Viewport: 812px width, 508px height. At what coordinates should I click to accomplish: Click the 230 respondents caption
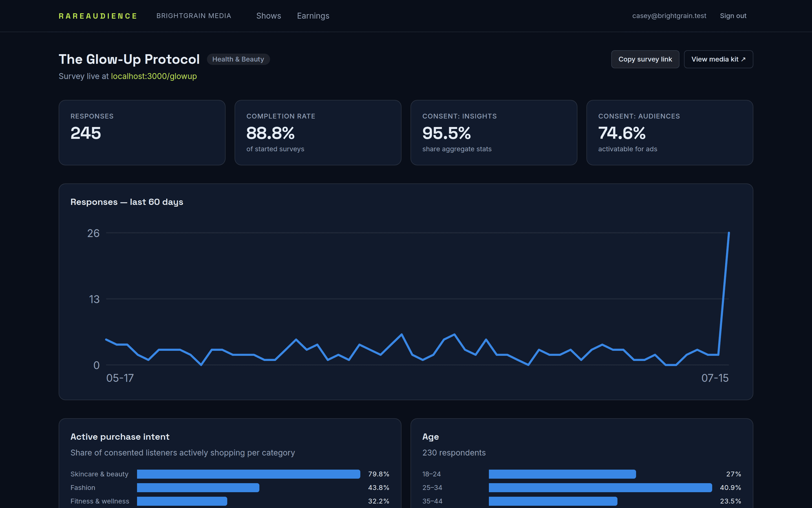pos(454,453)
